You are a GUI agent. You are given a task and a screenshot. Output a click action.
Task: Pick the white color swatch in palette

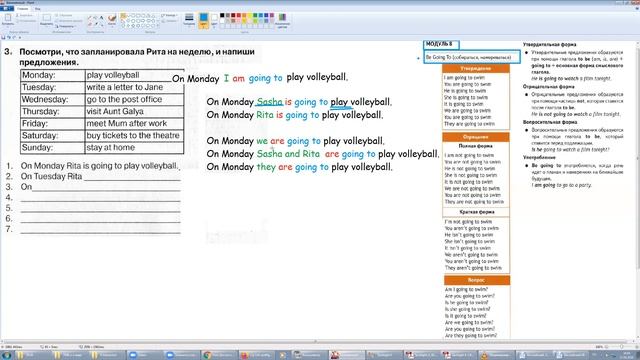pos(222,21)
